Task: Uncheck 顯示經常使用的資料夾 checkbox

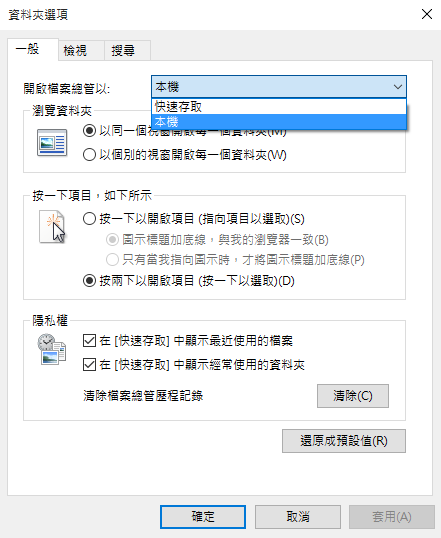Action: pyautogui.click(x=89, y=364)
